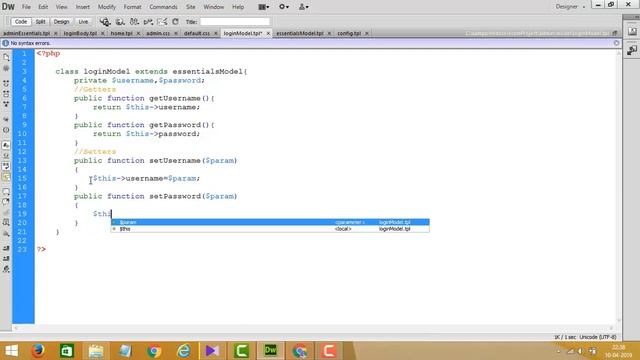Click the Refresh icon in document toolbar
This screenshot has width=640, height=360.
pyautogui.click(x=176, y=22)
